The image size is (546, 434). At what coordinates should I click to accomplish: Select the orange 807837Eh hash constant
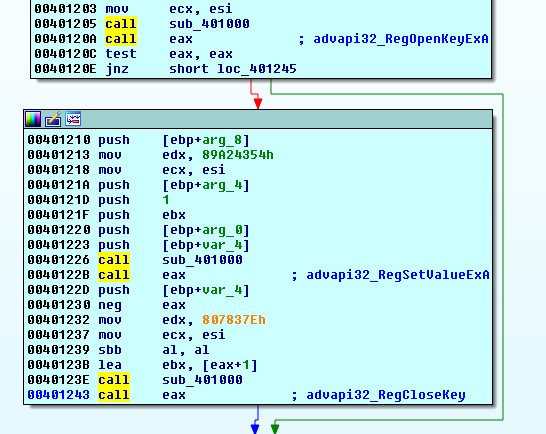click(234, 320)
